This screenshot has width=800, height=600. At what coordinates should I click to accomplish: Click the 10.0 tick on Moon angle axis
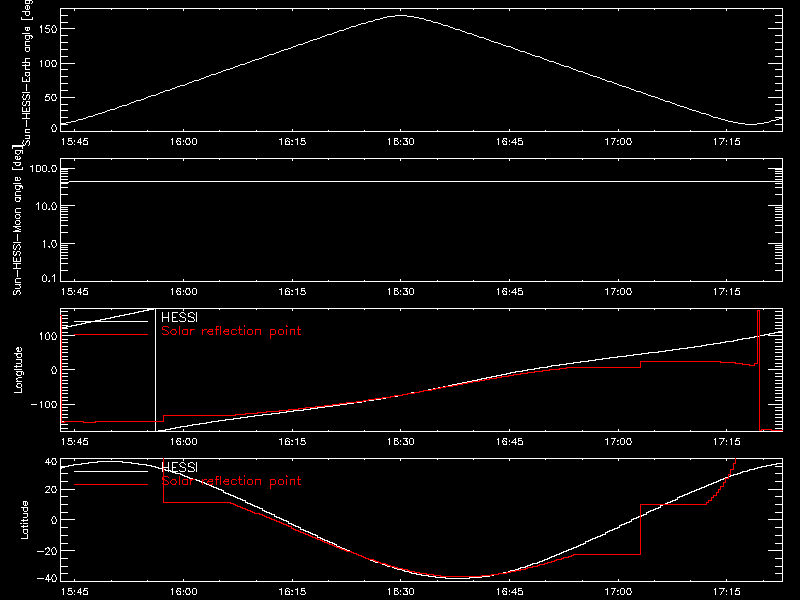(x=46, y=207)
